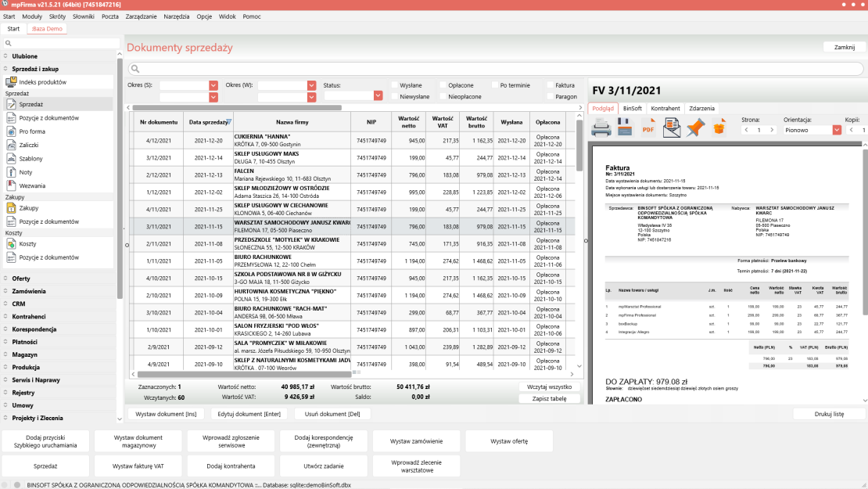Viewport: 868px width, 489px height.
Task: Enable the Niewysłane filter checkbox
Action: click(x=395, y=96)
